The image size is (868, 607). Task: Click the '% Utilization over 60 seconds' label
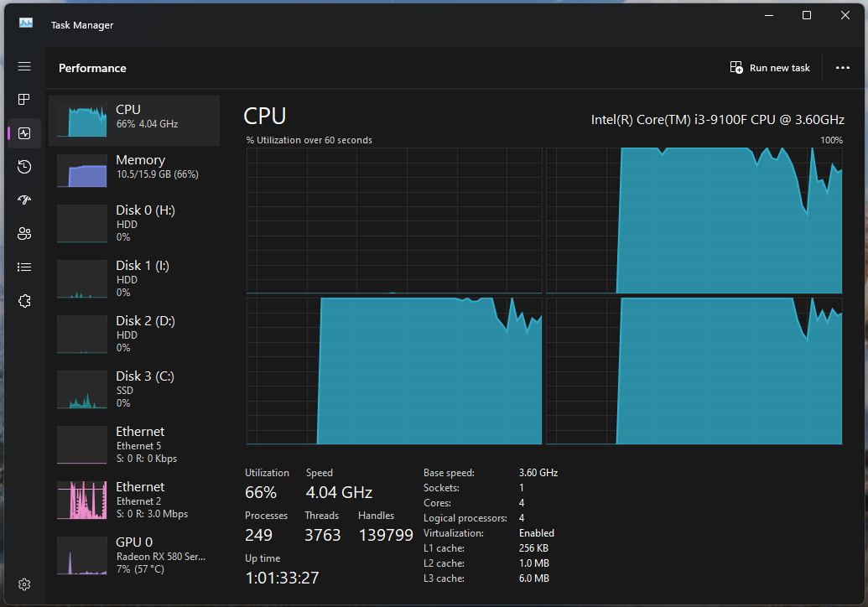click(309, 140)
